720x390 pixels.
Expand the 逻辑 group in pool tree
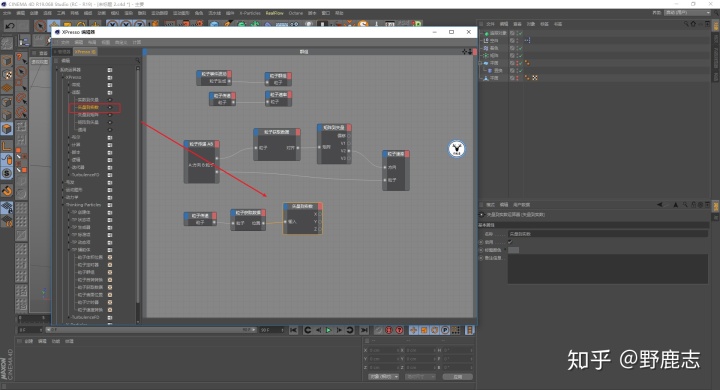[x=70, y=160]
